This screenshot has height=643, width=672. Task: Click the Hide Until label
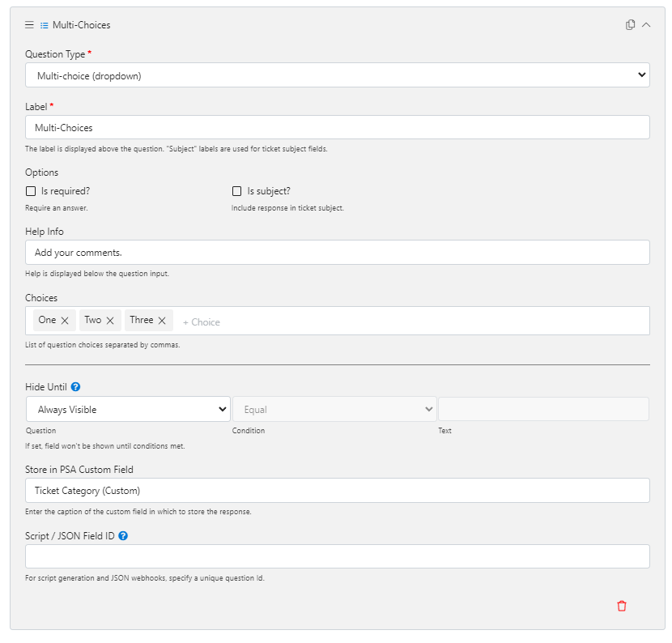46,386
